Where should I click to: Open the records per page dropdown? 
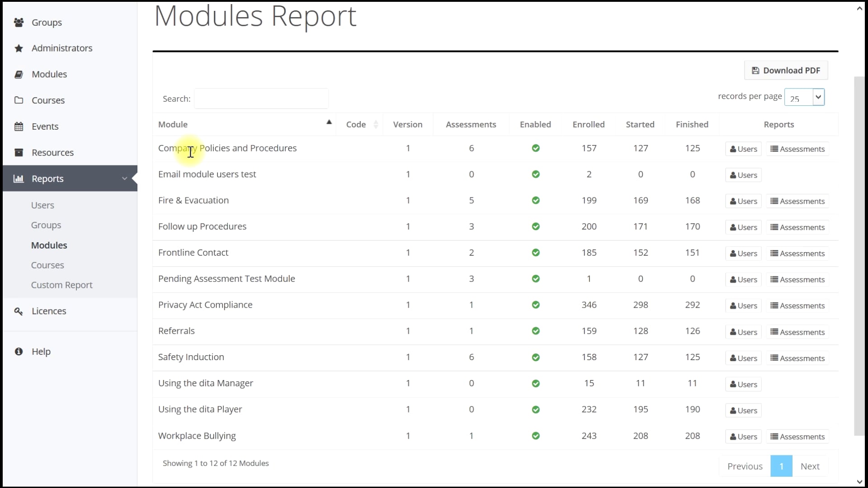click(x=804, y=97)
